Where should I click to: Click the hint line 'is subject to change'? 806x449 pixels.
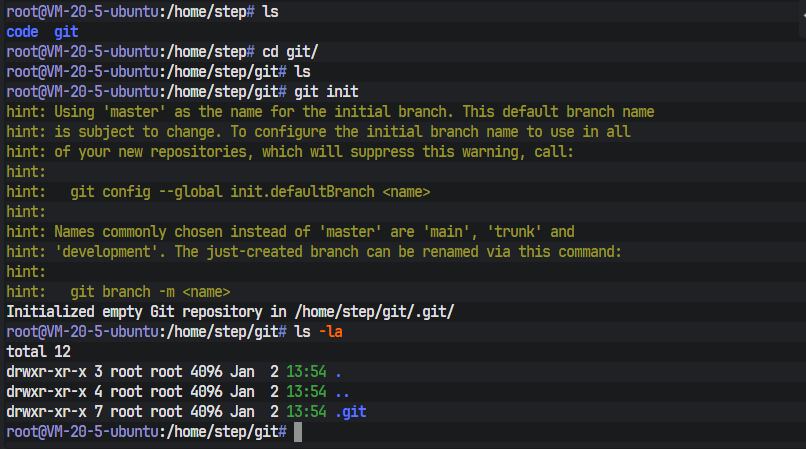tap(318, 132)
